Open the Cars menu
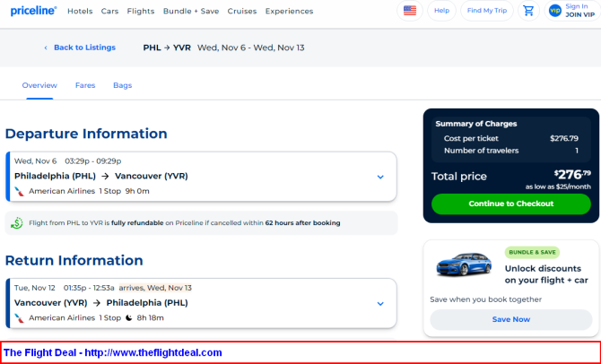The image size is (601, 364). [109, 11]
